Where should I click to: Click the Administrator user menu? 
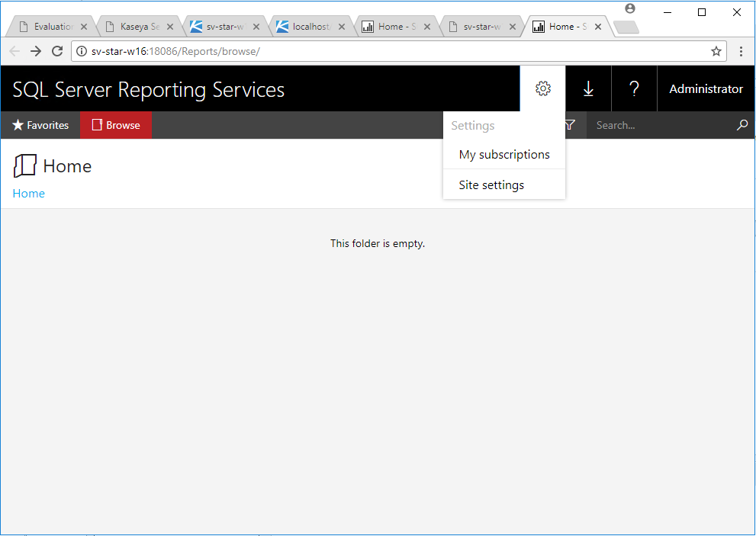point(706,88)
